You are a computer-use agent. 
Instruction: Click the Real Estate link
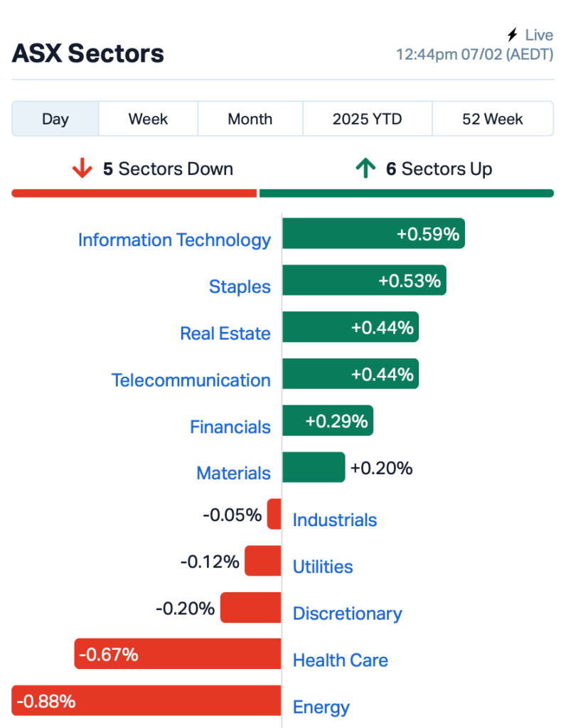225,333
